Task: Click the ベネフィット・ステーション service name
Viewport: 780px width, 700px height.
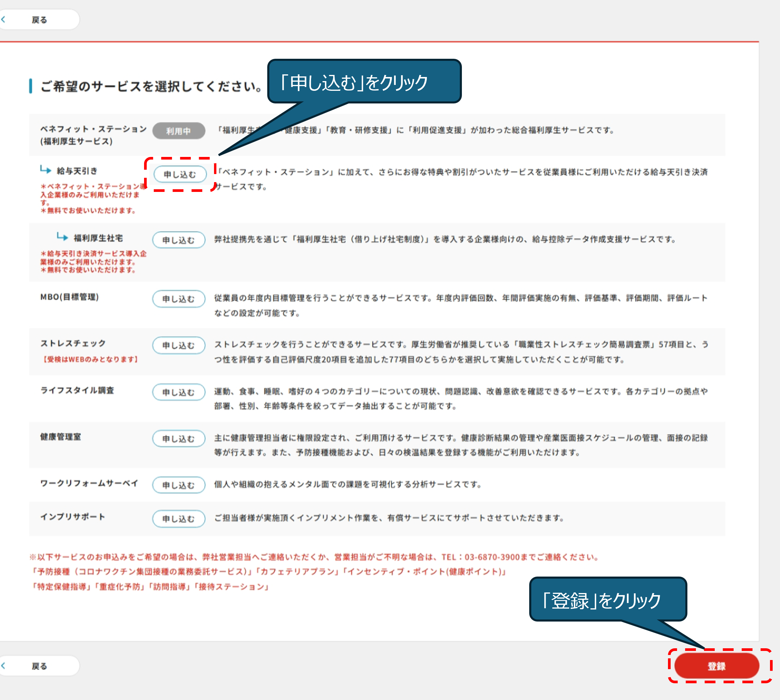Action: (x=93, y=129)
